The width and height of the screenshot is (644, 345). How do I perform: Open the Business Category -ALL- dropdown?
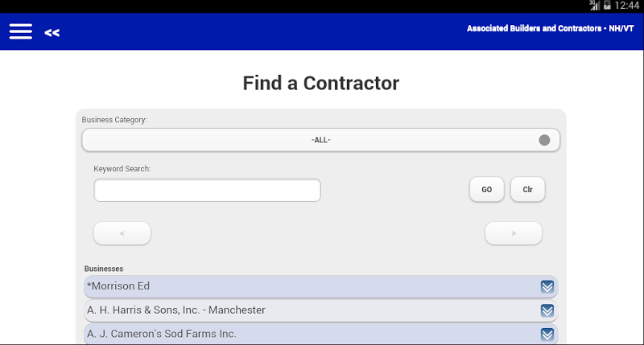[320, 140]
